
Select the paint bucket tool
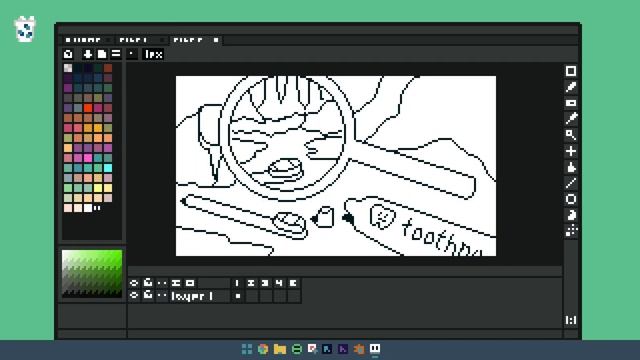[x=571, y=167]
